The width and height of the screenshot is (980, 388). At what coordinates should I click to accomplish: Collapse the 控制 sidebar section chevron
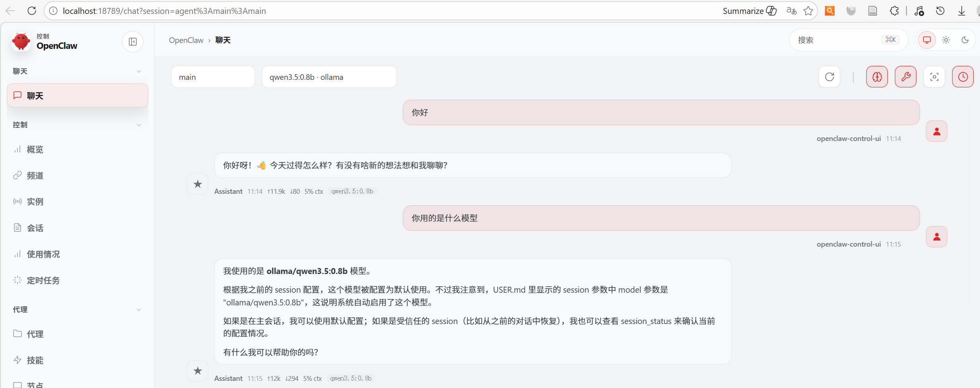coord(139,125)
